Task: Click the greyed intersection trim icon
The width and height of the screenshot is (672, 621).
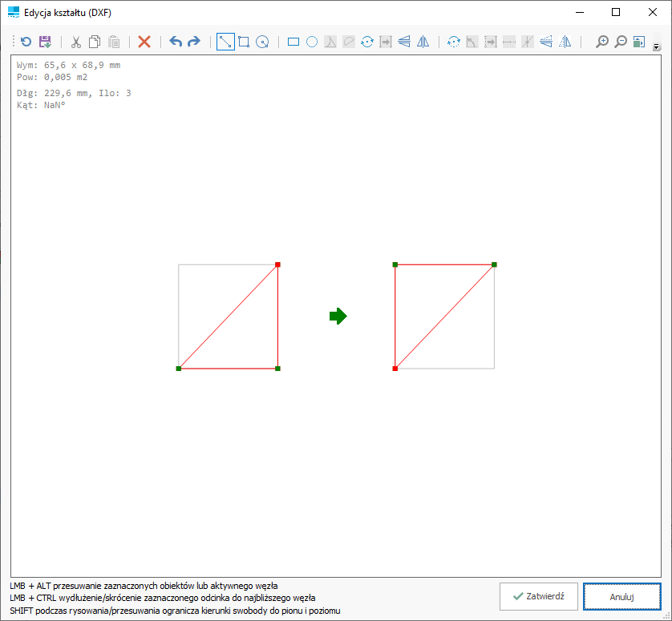Action: [x=528, y=42]
